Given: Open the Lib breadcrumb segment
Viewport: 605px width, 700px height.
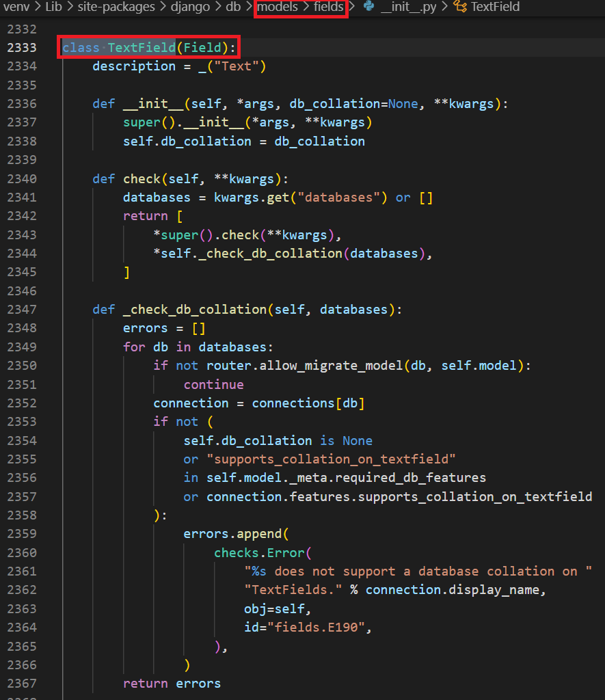Looking at the screenshot, I should (x=53, y=7).
